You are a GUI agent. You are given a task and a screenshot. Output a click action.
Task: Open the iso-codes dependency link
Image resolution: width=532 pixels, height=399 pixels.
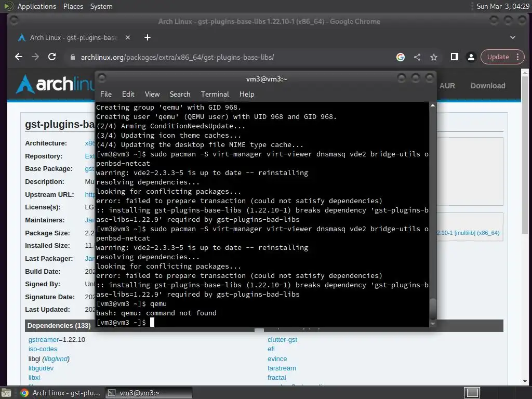[43, 349]
